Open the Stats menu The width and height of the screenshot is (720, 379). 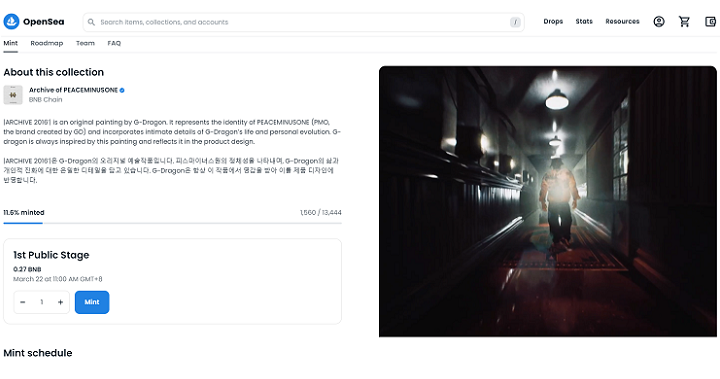(x=584, y=22)
